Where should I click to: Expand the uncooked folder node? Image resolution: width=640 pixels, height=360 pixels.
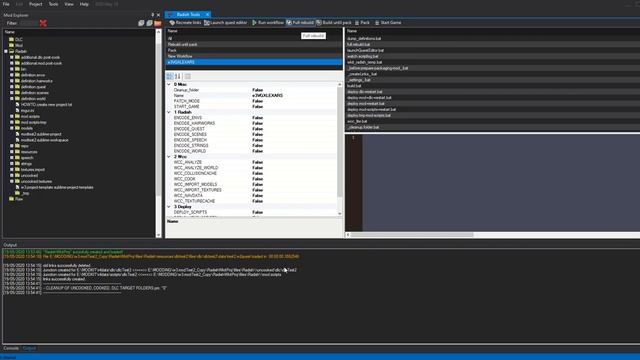(x=12, y=176)
